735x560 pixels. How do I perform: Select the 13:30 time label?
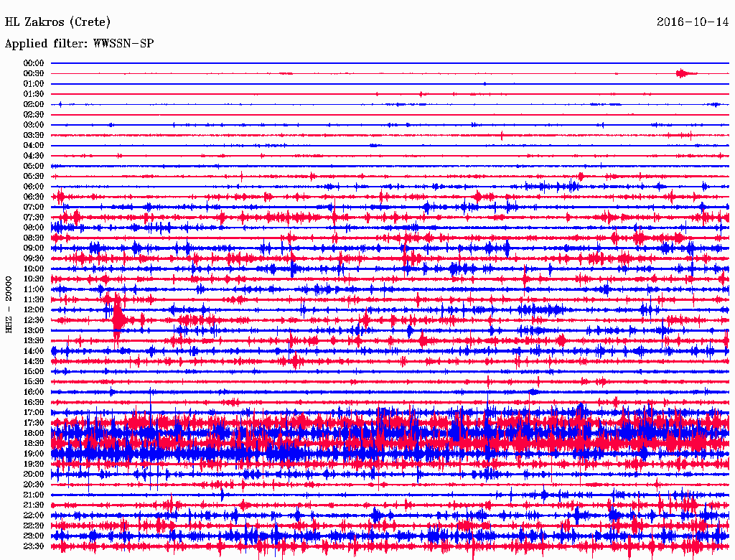[34, 341]
